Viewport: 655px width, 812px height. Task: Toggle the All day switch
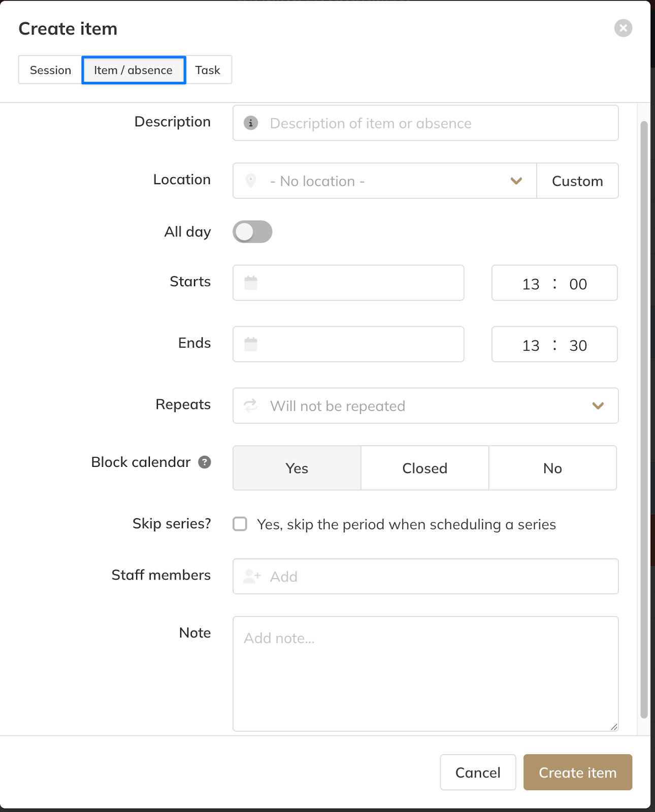coord(252,232)
